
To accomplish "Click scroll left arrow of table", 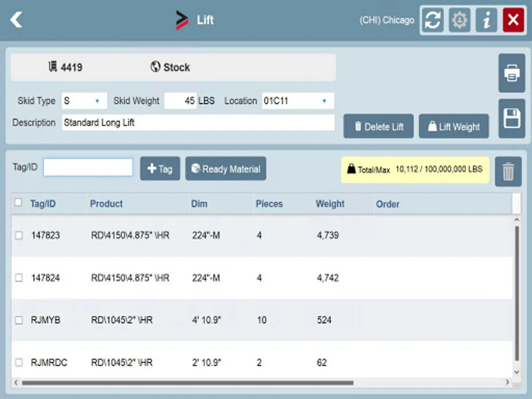I will point(16,382).
